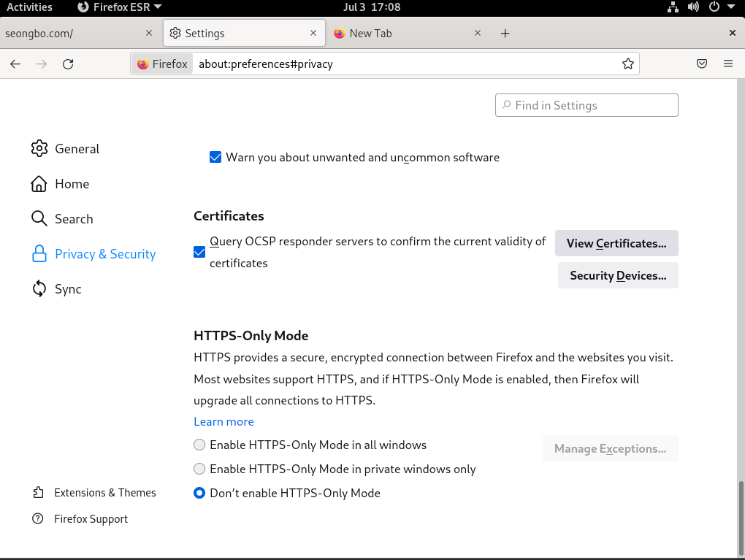Click the View Certificates button
Image resolution: width=745 pixels, height=560 pixels.
coord(616,243)
